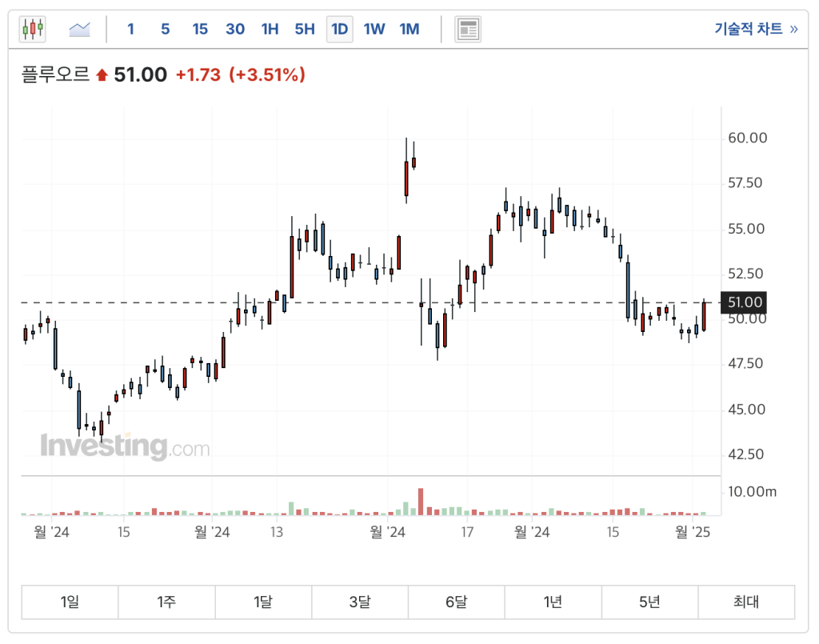
Task: Click the 1년 range button
Action: [x=553, y=602]
